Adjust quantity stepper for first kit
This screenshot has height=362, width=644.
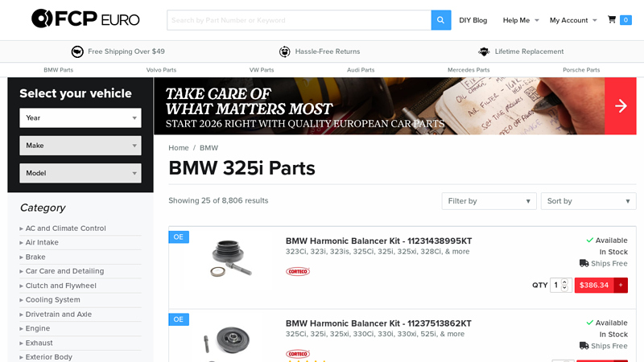tap(565, 285)
